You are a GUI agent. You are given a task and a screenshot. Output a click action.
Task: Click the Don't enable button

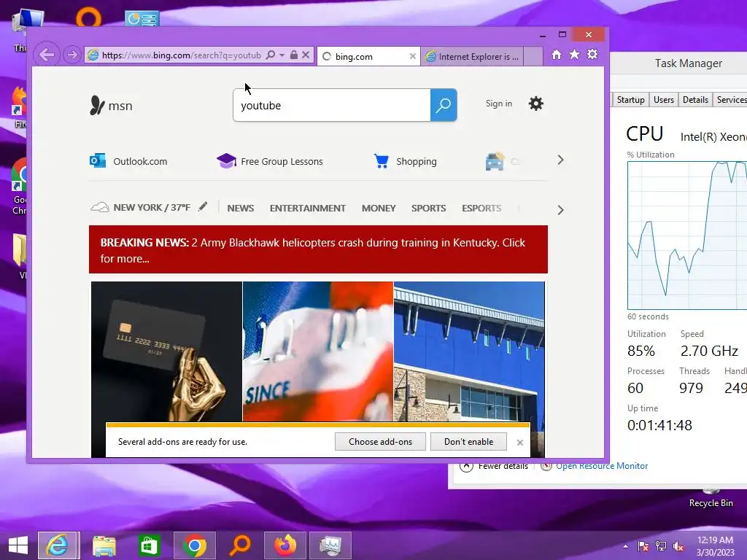(x=469, y=441)
